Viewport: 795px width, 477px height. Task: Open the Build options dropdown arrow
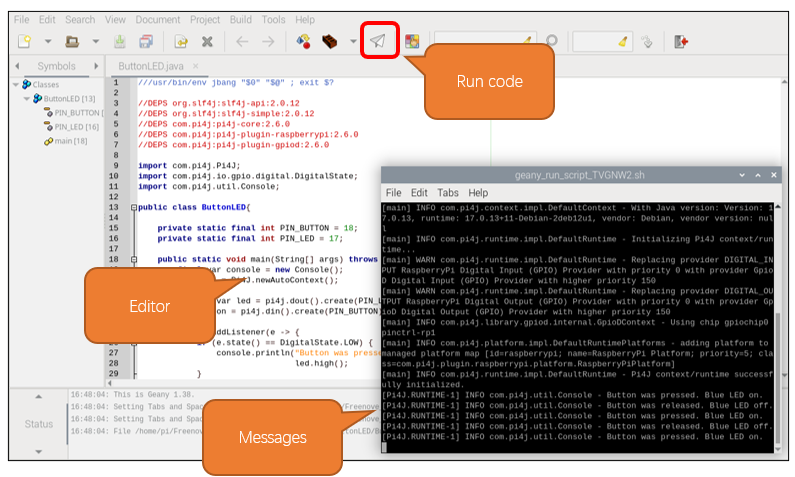tap(353, 41)
